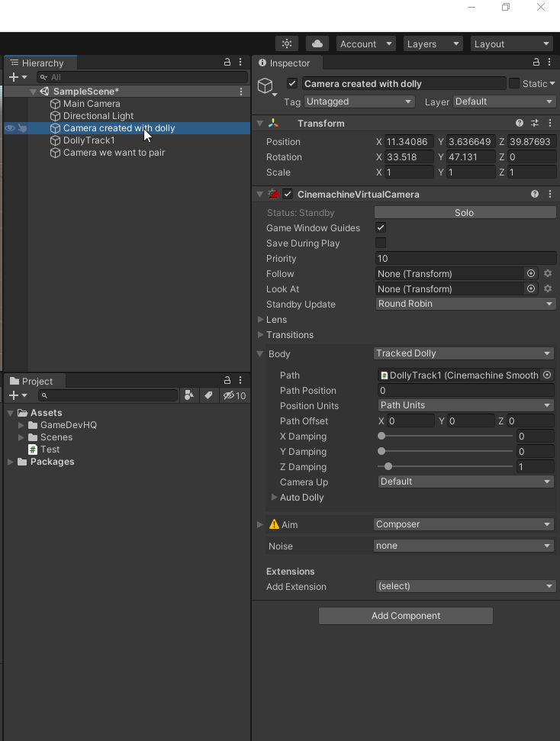The image size is (560, 741).
Task: Open Project create plus button
Action: tap(18, 395)
